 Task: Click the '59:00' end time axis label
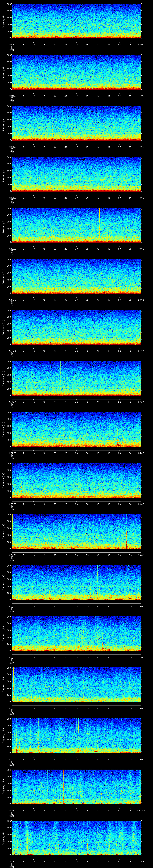(141, 759)
